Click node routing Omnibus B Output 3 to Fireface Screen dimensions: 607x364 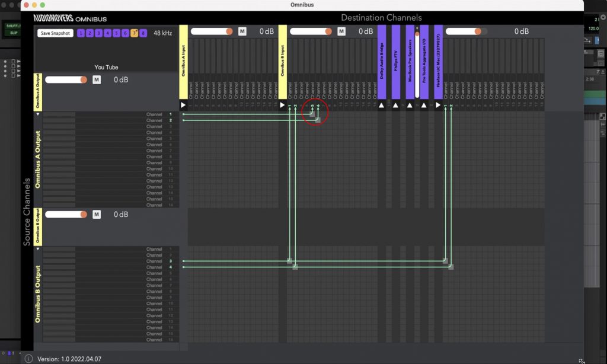pos(445,261)
